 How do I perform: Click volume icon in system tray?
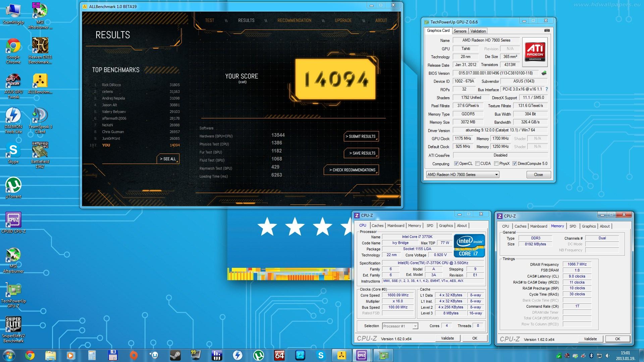[x=607, y=356]
